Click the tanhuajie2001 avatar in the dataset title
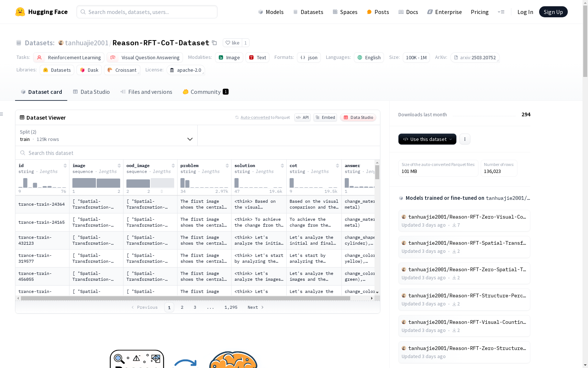 61,43
